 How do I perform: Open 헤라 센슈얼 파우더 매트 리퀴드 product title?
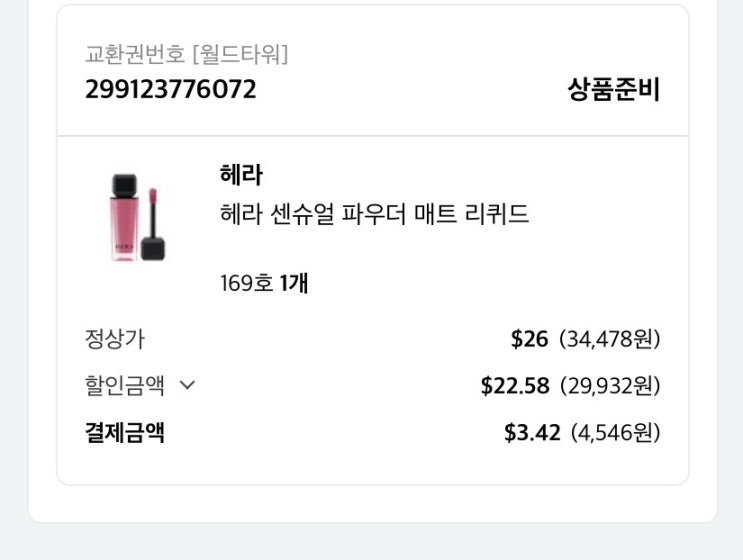pos(374,215)
